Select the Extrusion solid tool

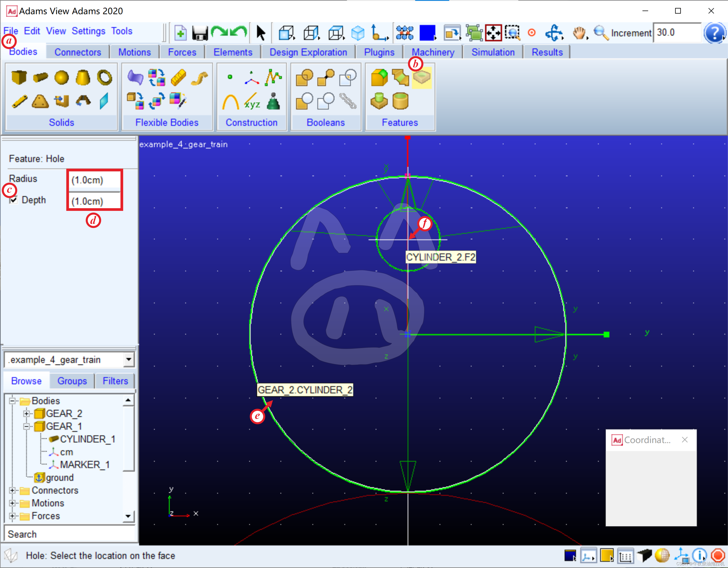[62, 101]
